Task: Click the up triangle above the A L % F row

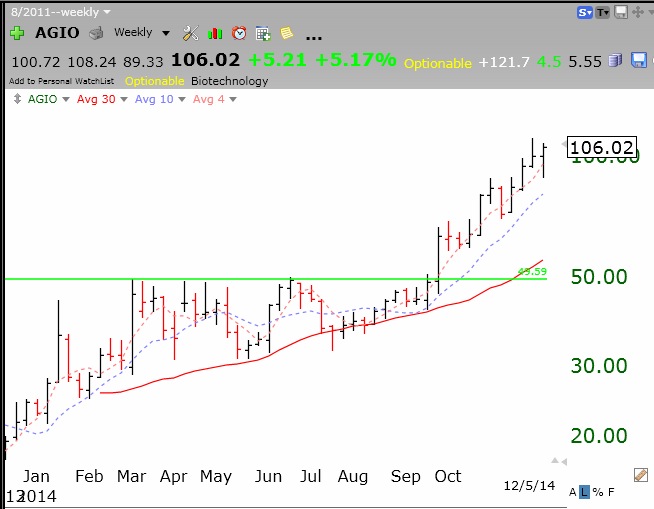Action: [555, 461]
